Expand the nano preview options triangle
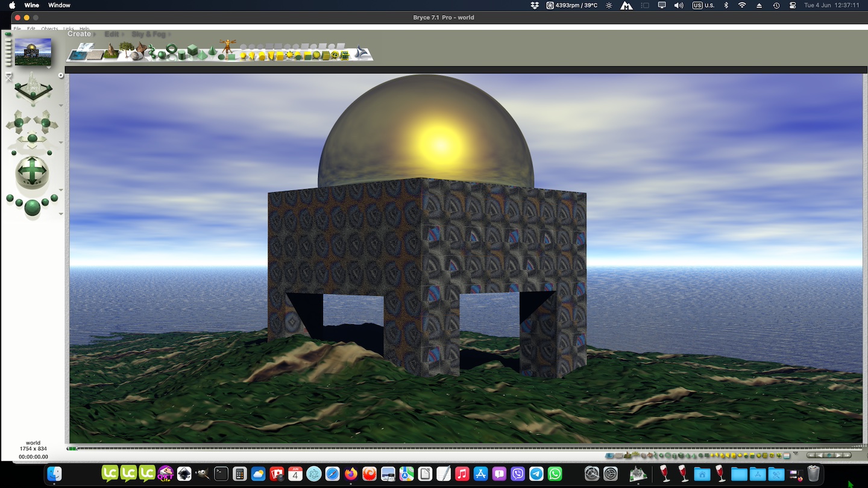Screen dimensions: 868x488 [x=49, y=67]
